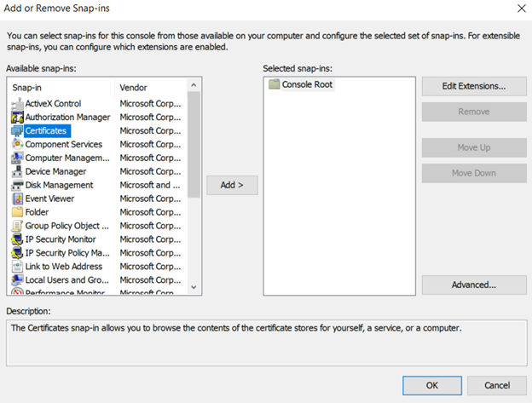Click the Link to Web Address icon
The height and width of the screenshot is (403, 532).
(17, 267)
